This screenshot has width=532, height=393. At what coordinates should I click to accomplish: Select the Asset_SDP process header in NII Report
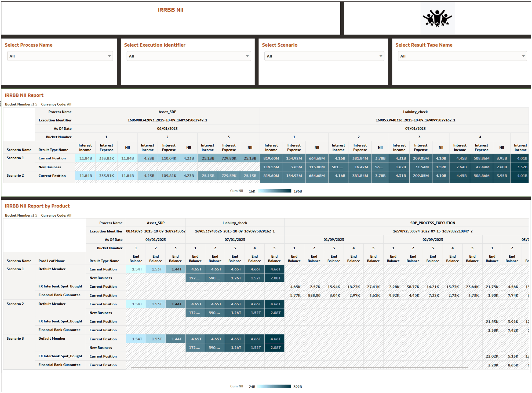167,112
